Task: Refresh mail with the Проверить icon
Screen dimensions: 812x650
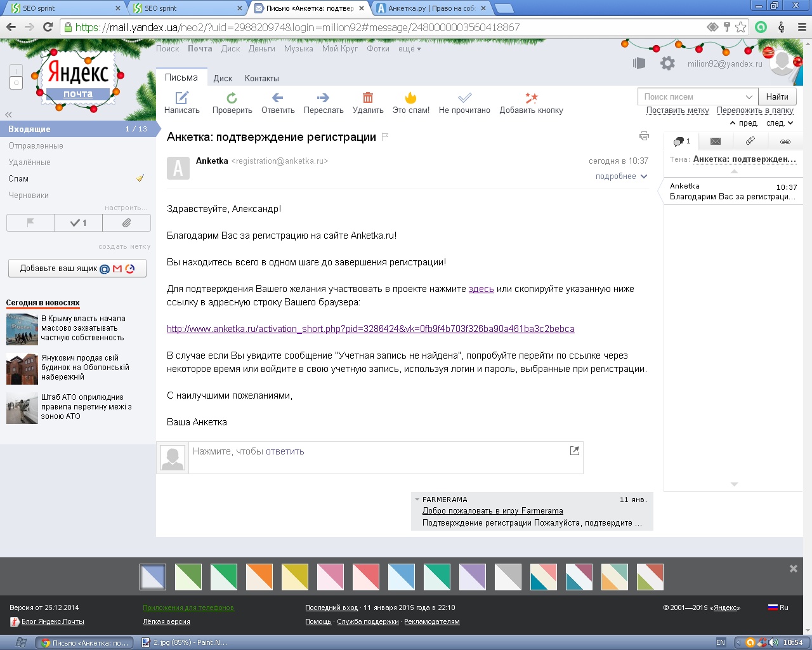Action: tap(232, 97)
